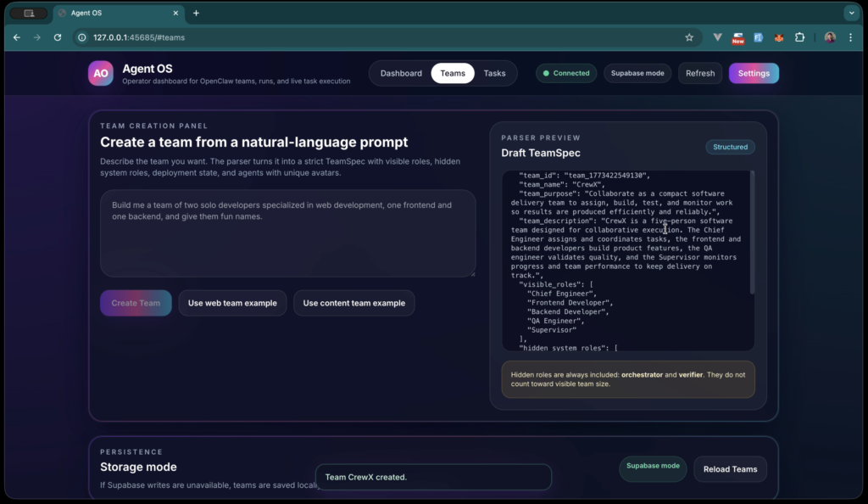Viewport: 868px width, 504px height.
Task: Open the browser three-dot menu
Action: point(850,37)
